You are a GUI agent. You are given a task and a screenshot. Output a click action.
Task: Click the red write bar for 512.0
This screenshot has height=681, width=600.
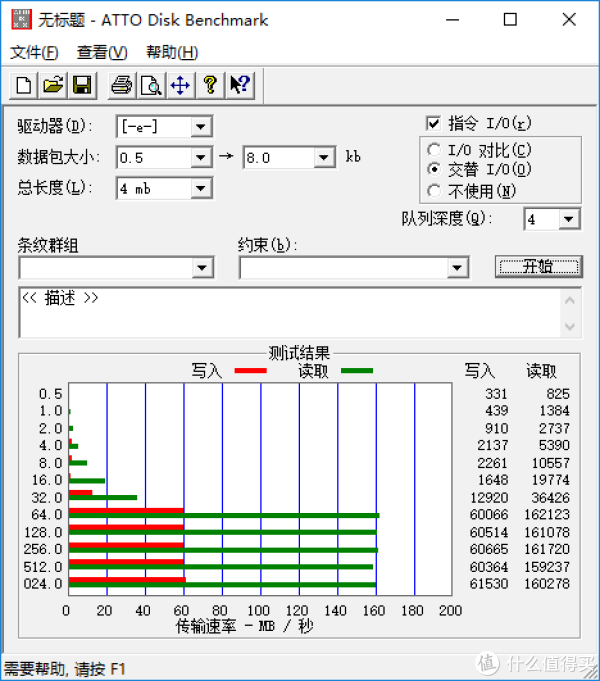126,562
